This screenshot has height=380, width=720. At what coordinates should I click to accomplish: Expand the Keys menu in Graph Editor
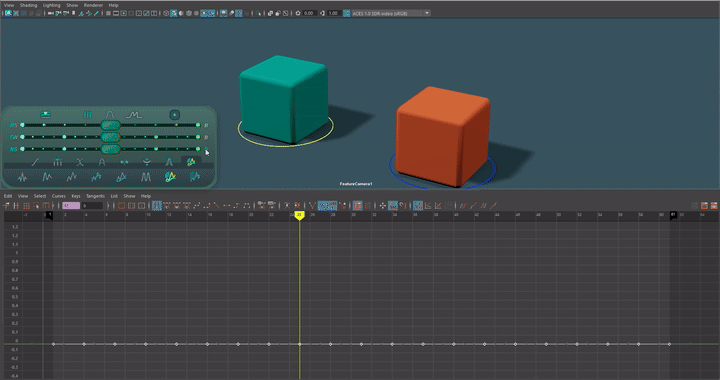pos(76,196)
